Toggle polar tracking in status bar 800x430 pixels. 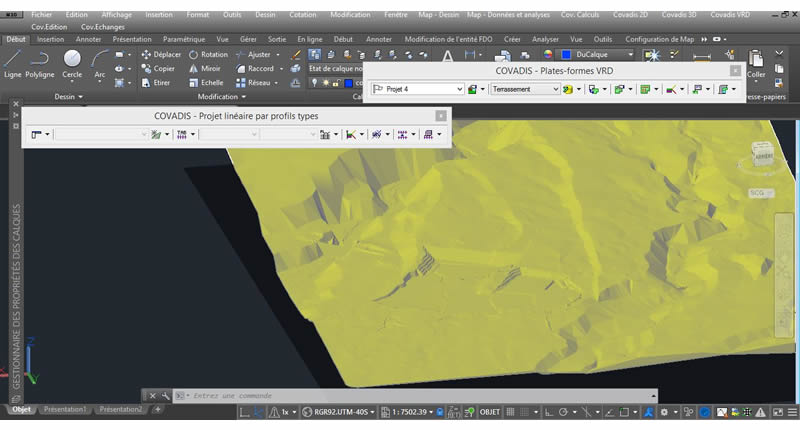tap(563, 412)
